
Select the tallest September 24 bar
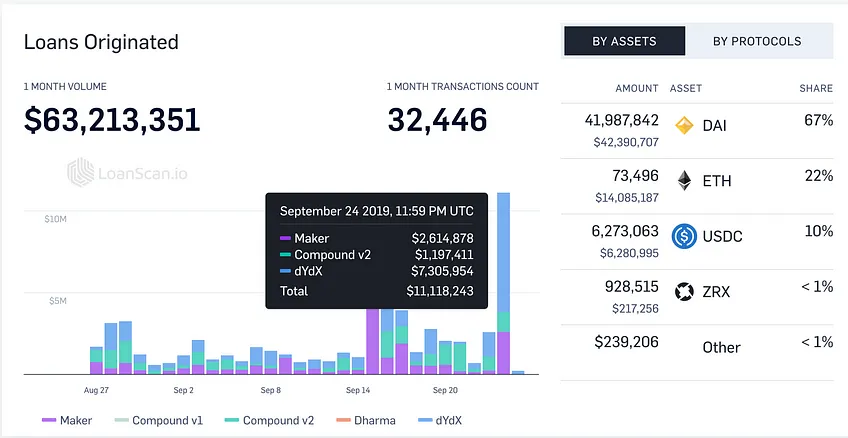pyautogui.click(x=504, y=283)
